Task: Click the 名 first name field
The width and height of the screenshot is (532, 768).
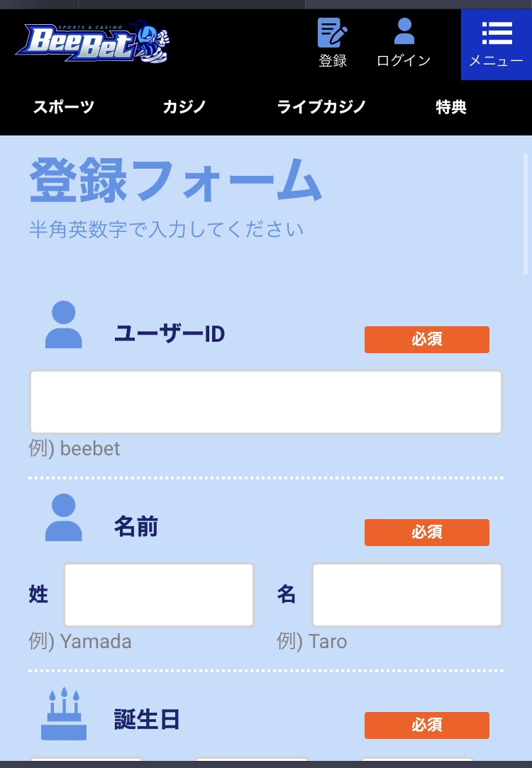Action: click(x=407, y=594)
